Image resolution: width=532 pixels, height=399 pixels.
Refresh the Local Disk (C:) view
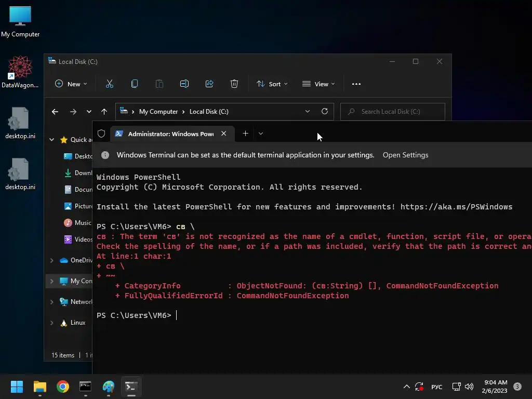325,111
